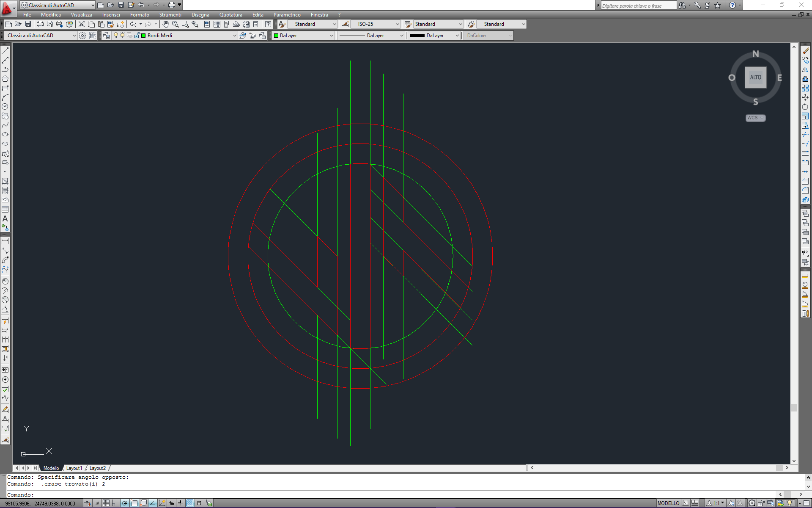Image resolution: width=812 pixels, height=508 pixels.
Task: Open the ISO-25 dimension style dropdown
Action: click(x=397, y=24)
